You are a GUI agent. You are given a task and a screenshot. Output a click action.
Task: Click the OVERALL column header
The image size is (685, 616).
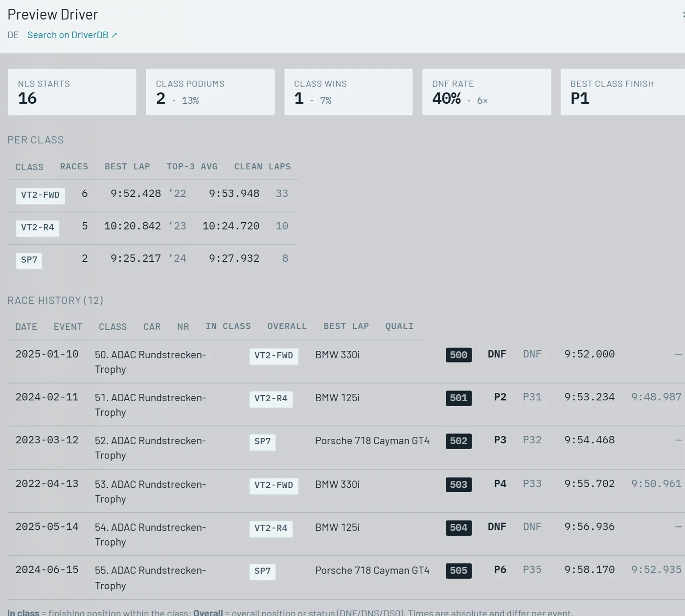coord(287,326)
